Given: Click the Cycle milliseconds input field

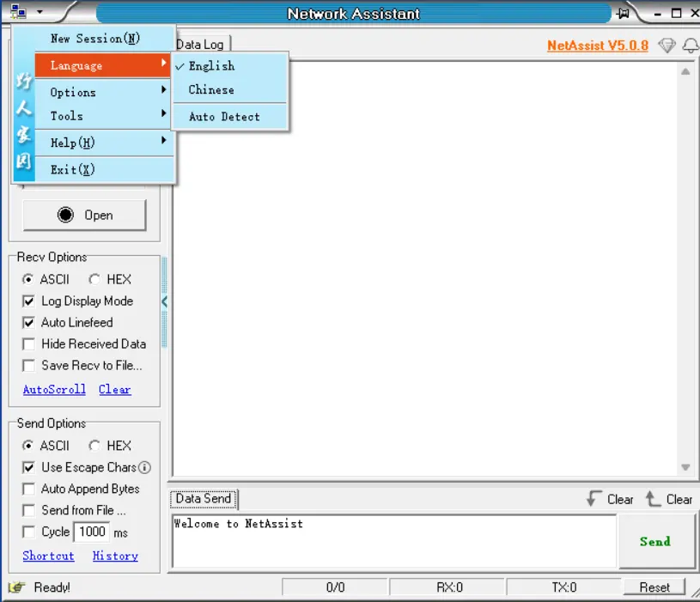Looking at the screenshot, I should (x=91, y=532).
